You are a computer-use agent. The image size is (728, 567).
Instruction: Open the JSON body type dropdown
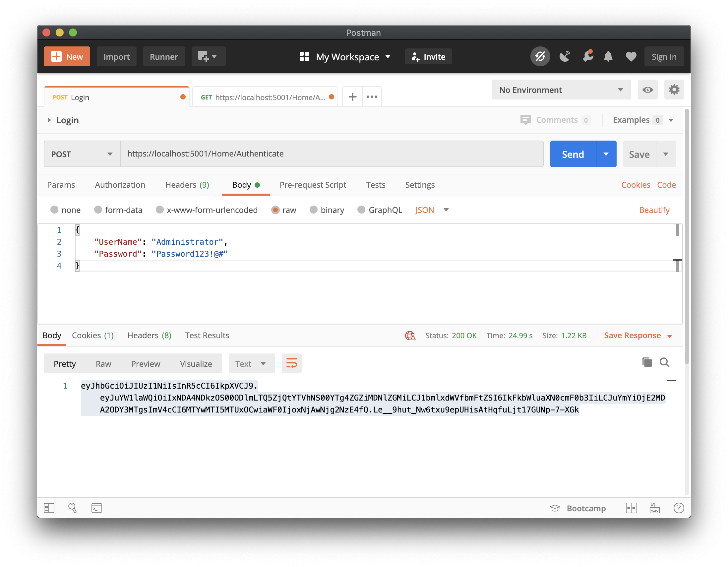tap(432, 210)
